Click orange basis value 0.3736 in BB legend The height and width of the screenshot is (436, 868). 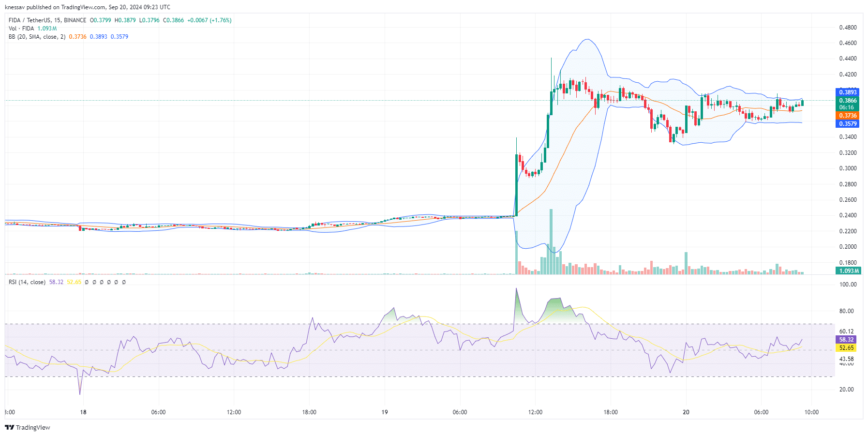(x=77, y=37)
